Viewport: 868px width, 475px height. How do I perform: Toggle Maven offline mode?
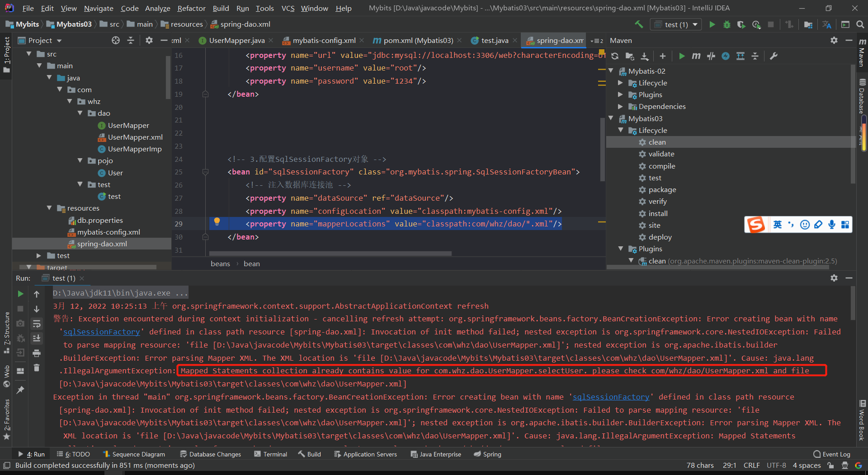711,56
